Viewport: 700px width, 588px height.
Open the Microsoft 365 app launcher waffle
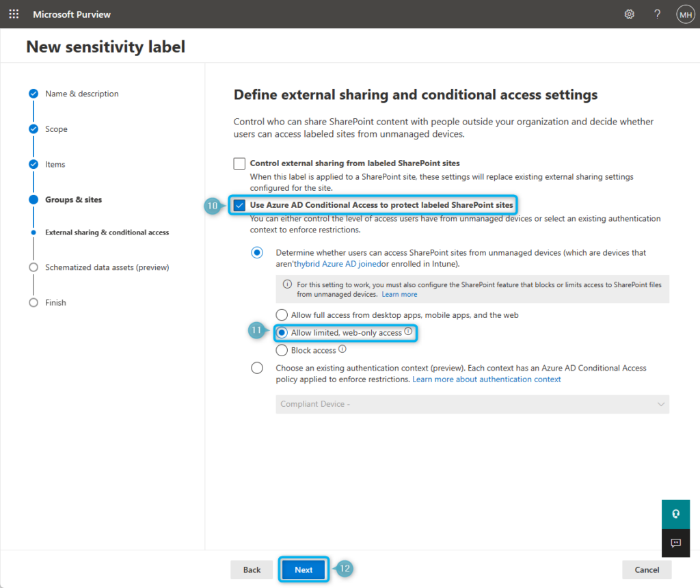click(x=14, y=14)
